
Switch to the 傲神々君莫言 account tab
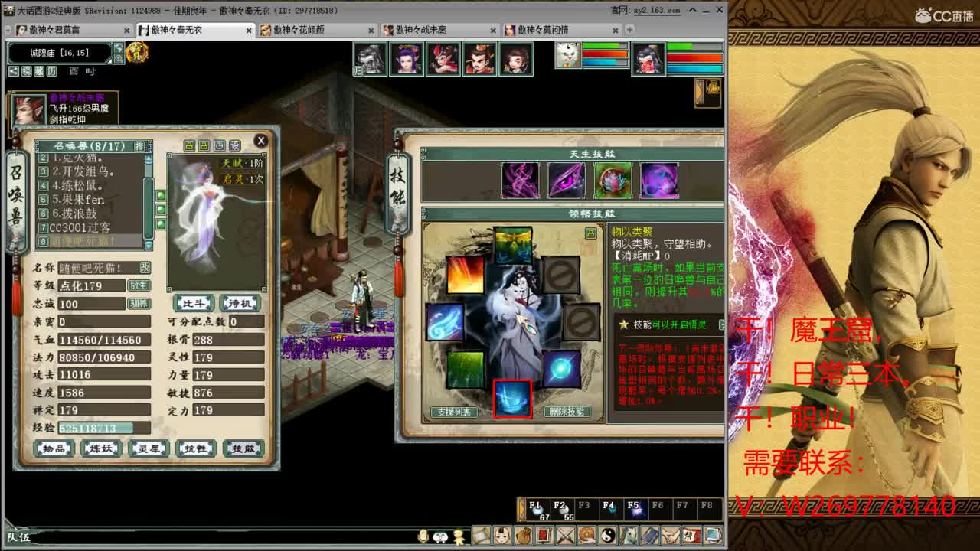[73, 30]
